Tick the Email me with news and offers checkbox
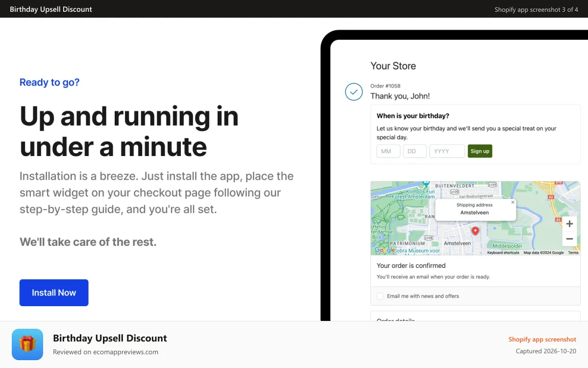This screenshot has height=368, width=588. click(380, 296)
